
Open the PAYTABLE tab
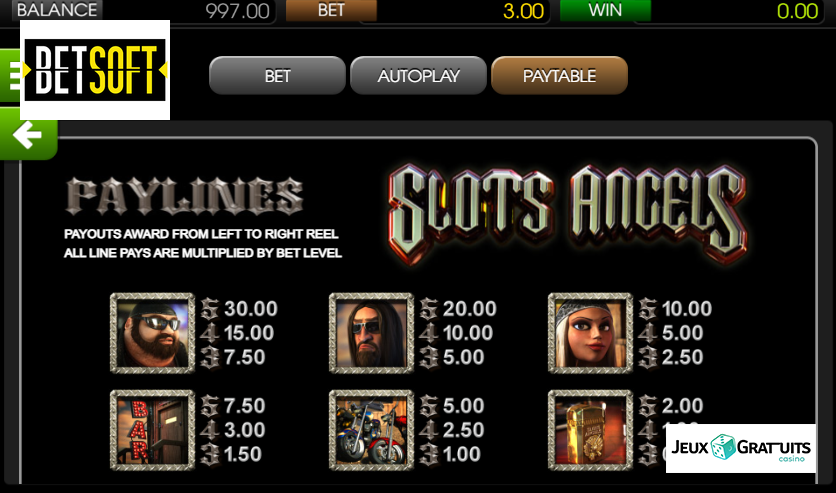[x=559, y=76]
